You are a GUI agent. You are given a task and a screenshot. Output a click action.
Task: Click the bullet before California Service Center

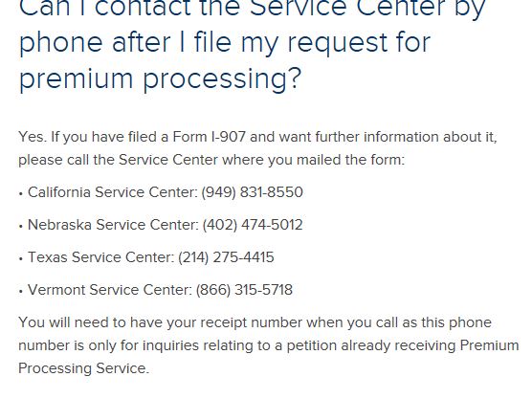tap(21, 194)
